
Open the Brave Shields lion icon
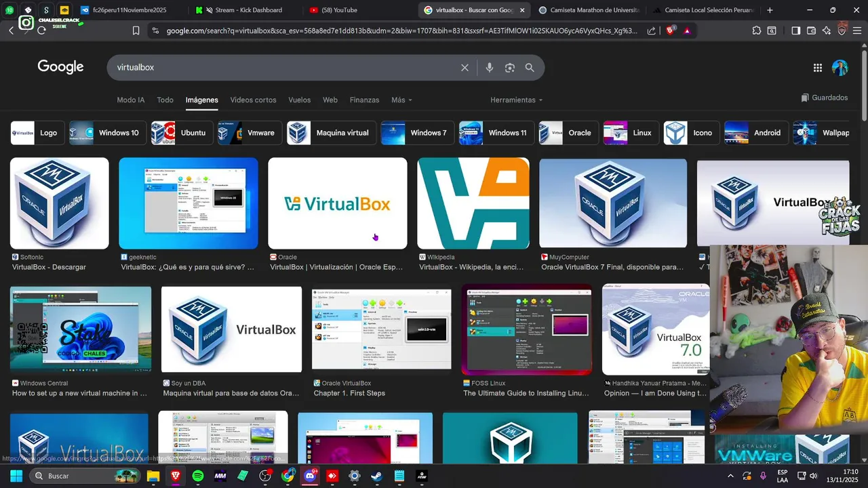click(670, 30)
